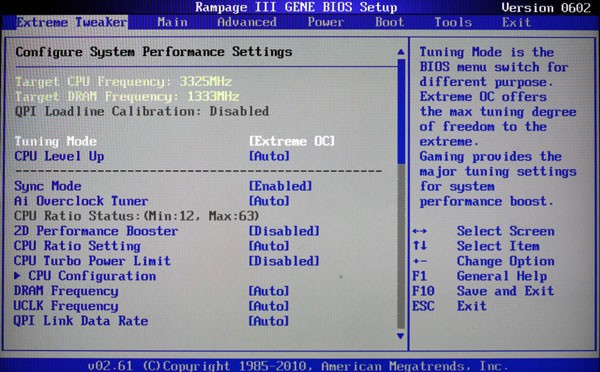Screen dimensions: 600x372
Task: Select the DRAM Frequency label
Action: click(66, 291)
